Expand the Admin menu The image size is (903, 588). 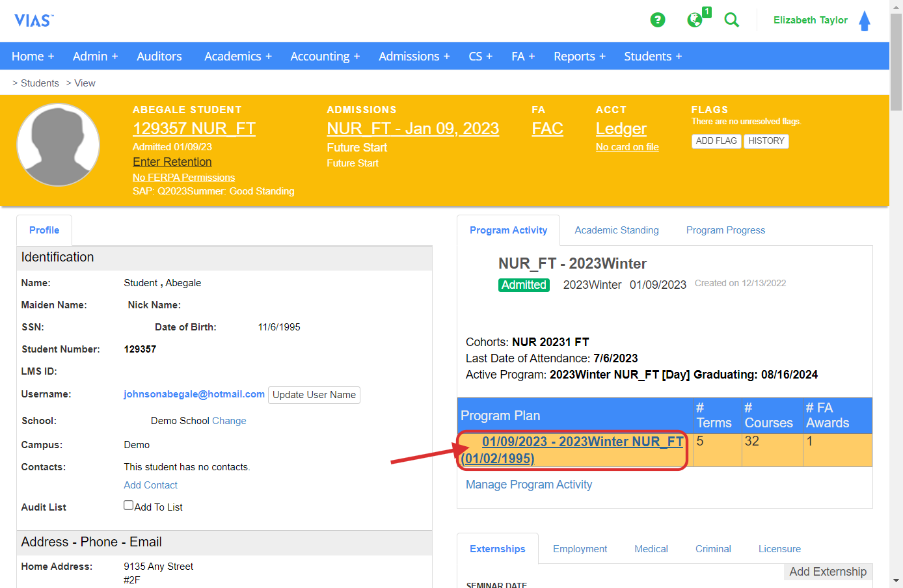tap(95, 57)
